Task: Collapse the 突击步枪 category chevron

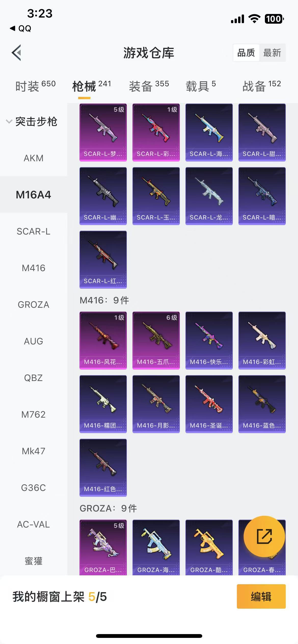Action: [9, 121]
